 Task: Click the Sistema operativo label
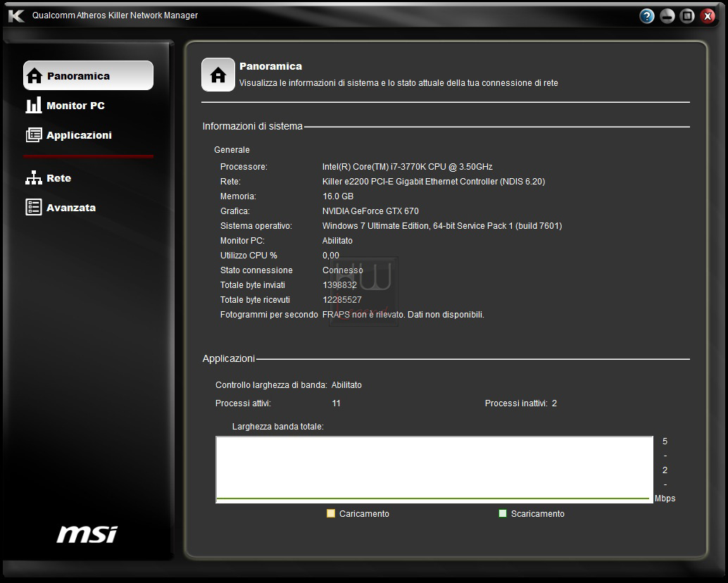point(256,226)
